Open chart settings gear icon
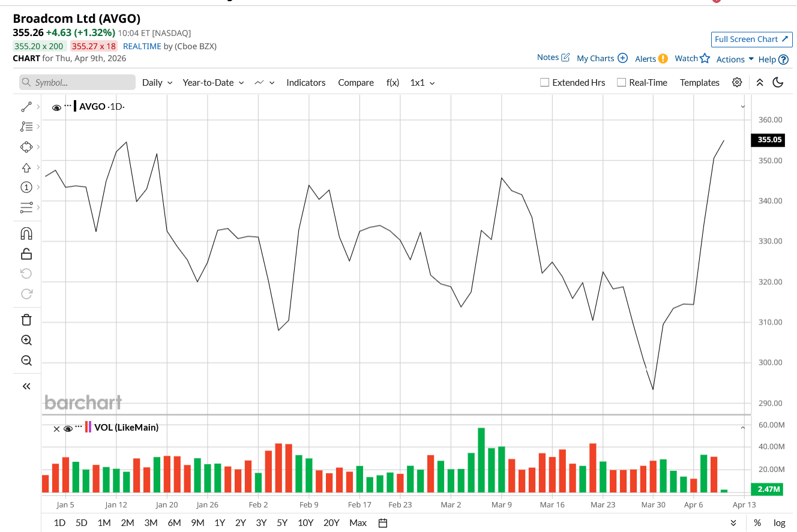 coord(737,83)
